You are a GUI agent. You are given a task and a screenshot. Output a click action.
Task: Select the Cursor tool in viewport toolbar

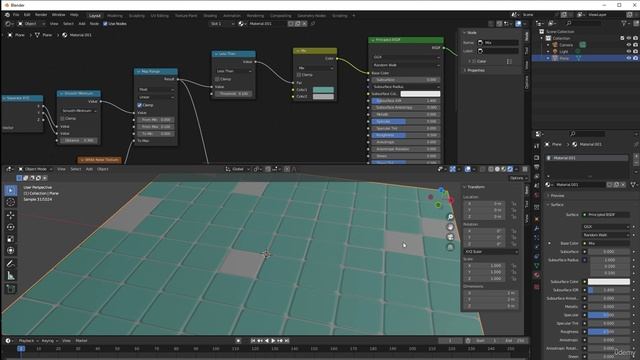pyautogui.click(x=11, y=202)
